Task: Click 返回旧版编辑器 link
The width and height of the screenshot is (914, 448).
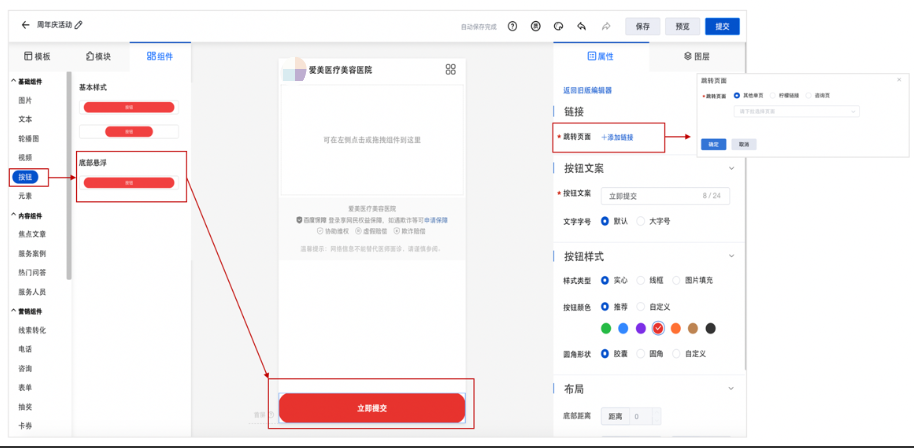Action: click(587, 91)
